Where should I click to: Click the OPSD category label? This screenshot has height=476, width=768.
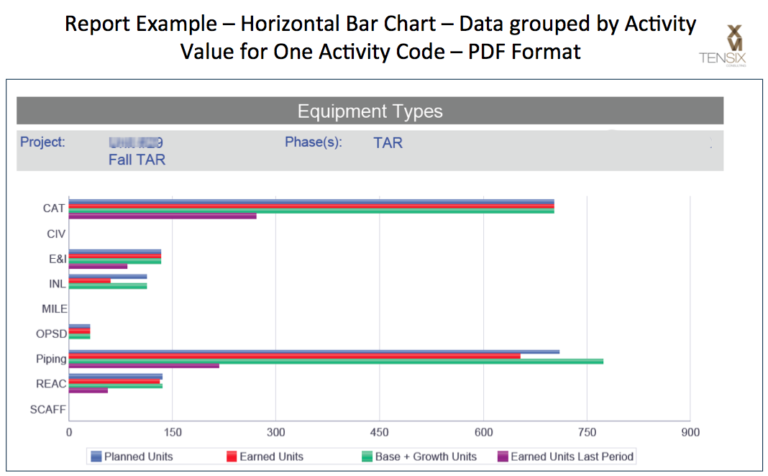click(51, 333)
